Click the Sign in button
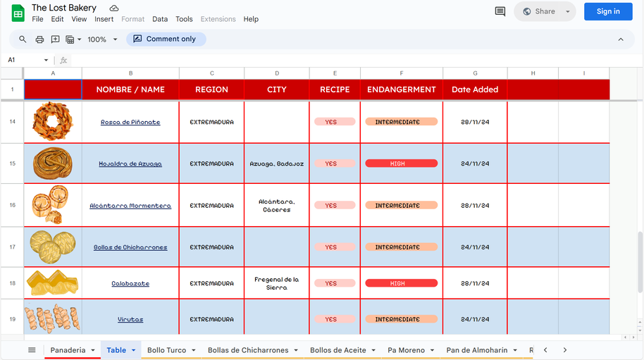 point(607,11)
